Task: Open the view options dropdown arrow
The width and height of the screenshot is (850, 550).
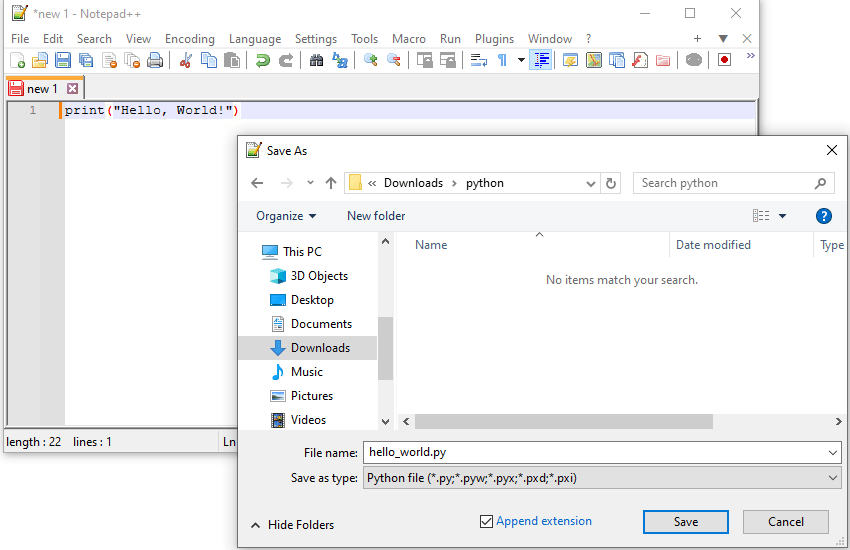Action: pos(782,216)
